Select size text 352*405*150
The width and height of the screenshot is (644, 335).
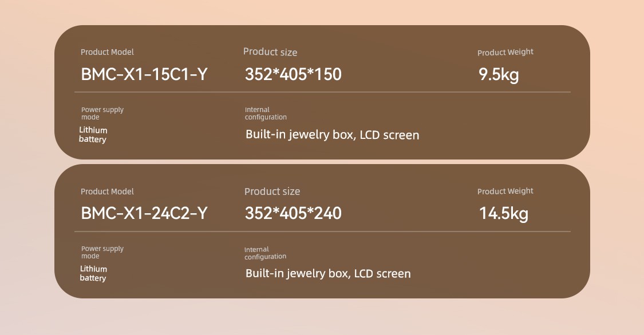click(x=293, y=74)
